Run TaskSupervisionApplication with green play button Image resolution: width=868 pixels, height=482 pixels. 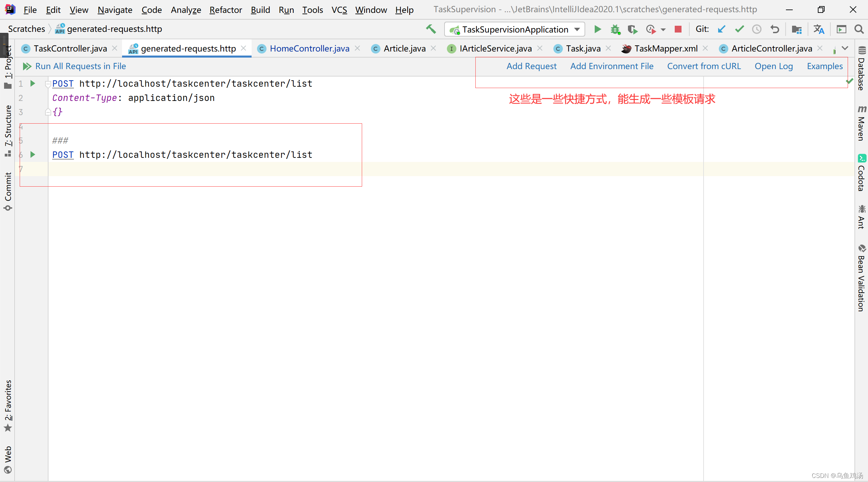click(598, 29)
